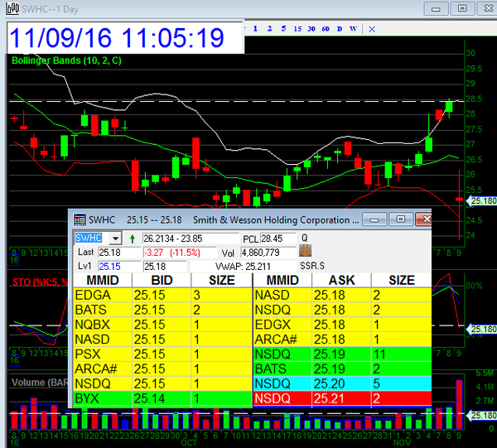Screen dimensions: 497x448
Task: Maximize the SWHC Level 2 window
Action: pos(400,220)
